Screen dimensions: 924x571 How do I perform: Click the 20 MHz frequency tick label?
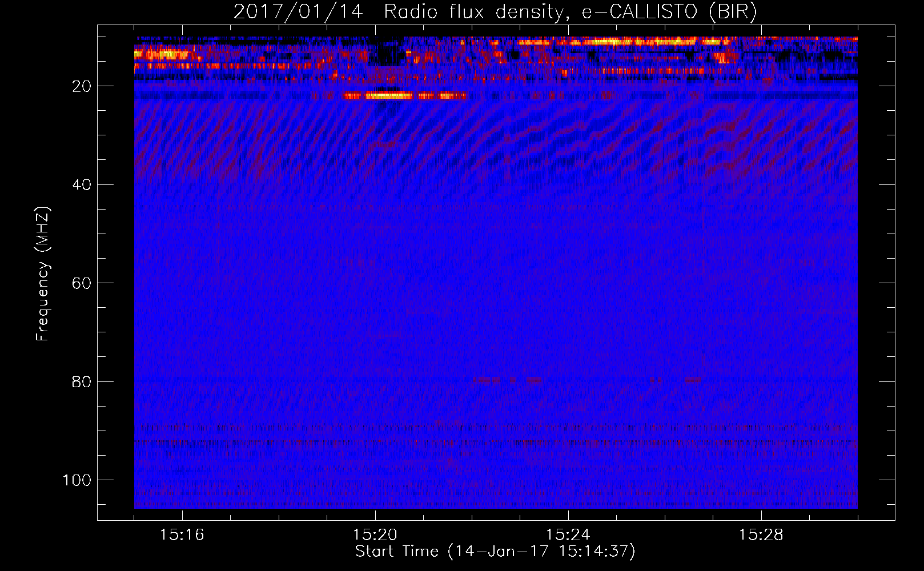pyautogui.click(x=82, y=86)
